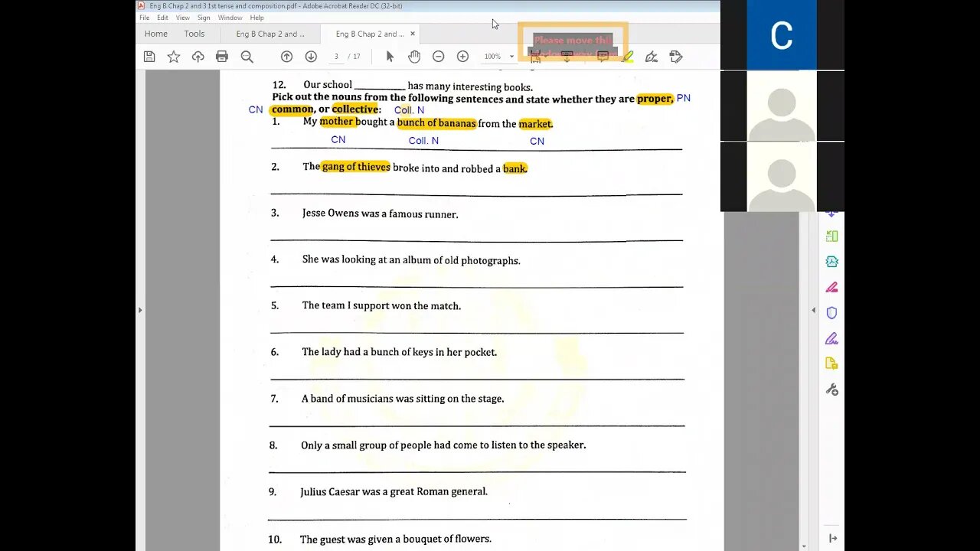980x551 pixels.
Task: Select the Highlight text tool
Action: click(x=627, y=57)
